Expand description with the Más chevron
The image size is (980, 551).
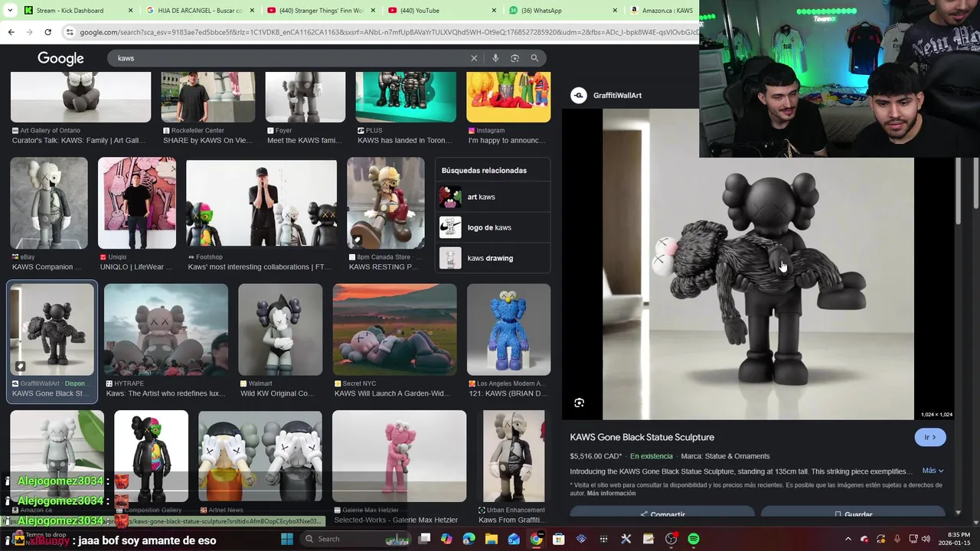(x=933, y=471)
